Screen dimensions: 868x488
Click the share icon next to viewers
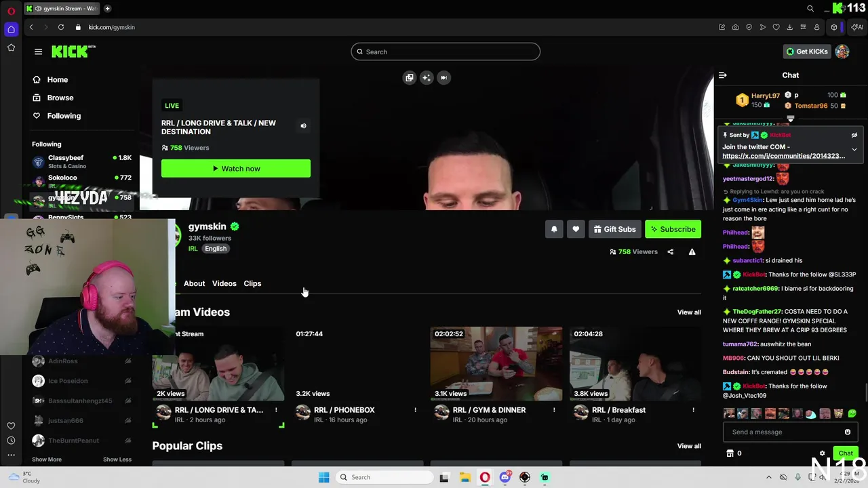coord(670,251)
